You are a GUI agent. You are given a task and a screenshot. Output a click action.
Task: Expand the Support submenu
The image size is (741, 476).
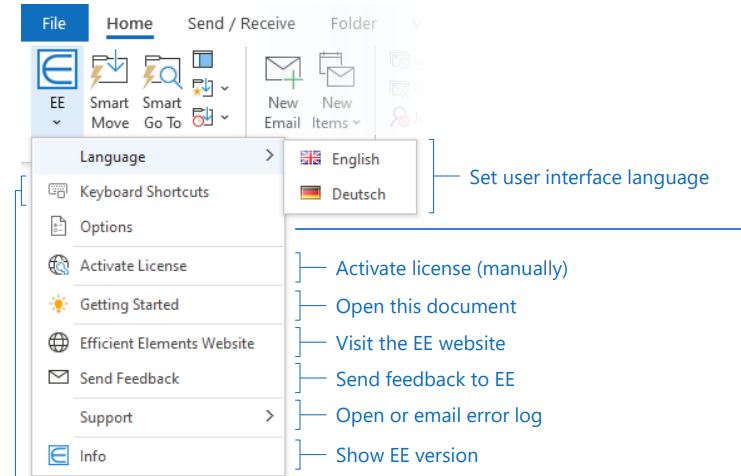tap(160, 417)
